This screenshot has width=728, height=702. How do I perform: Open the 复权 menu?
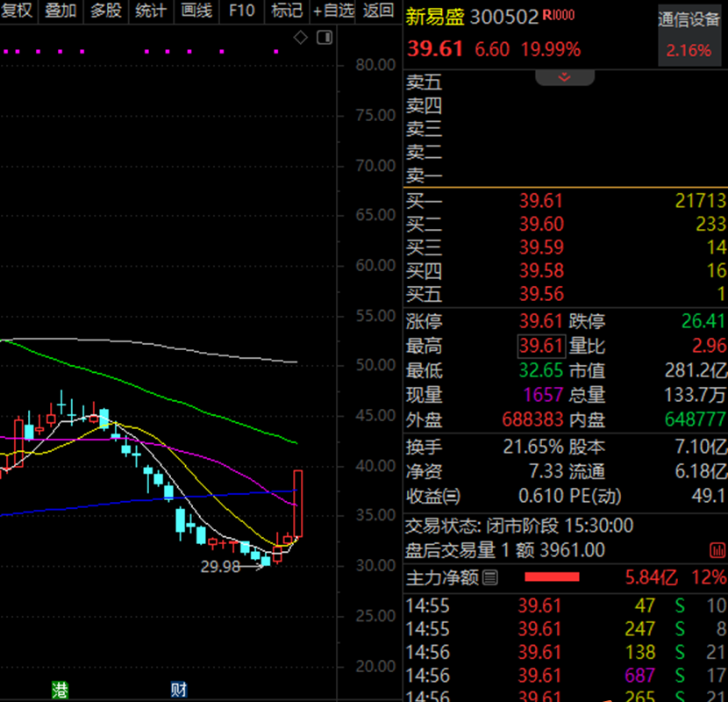18,11
